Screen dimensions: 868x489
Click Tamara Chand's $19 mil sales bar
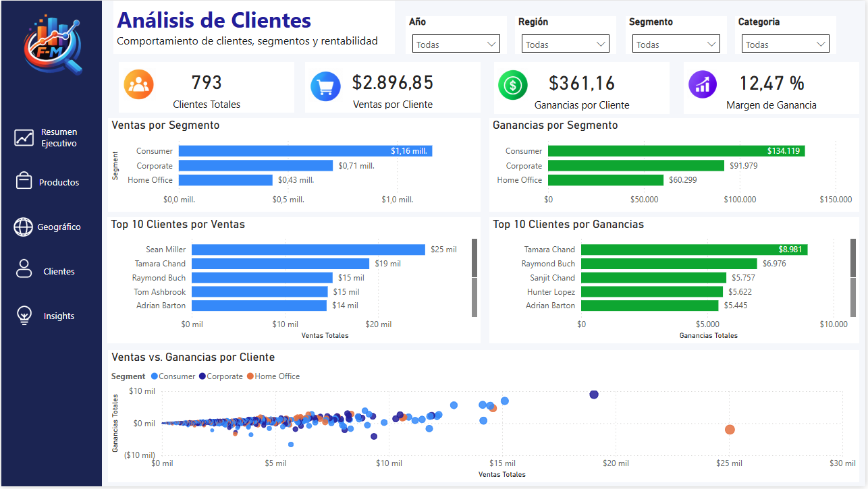pos(280,264)
